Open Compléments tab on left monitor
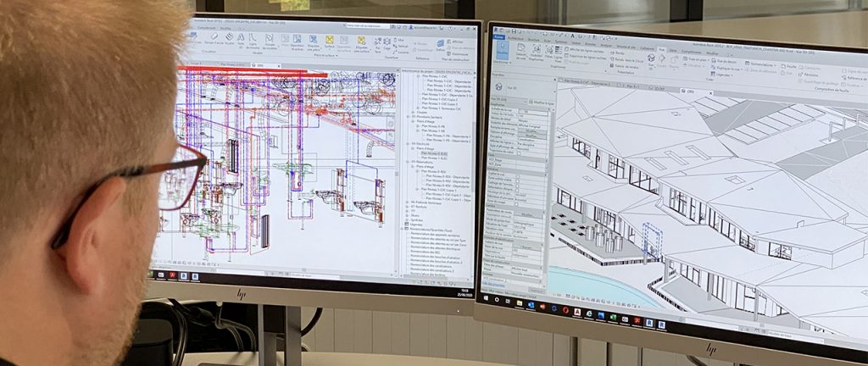 coord(207,28)
